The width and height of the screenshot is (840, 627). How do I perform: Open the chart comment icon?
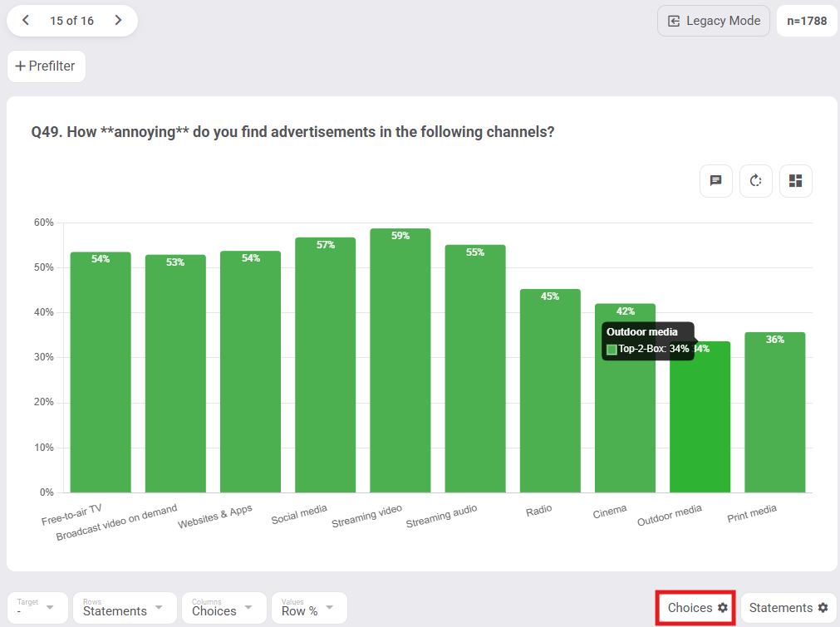pyautogui.click(x=715, y=181)
